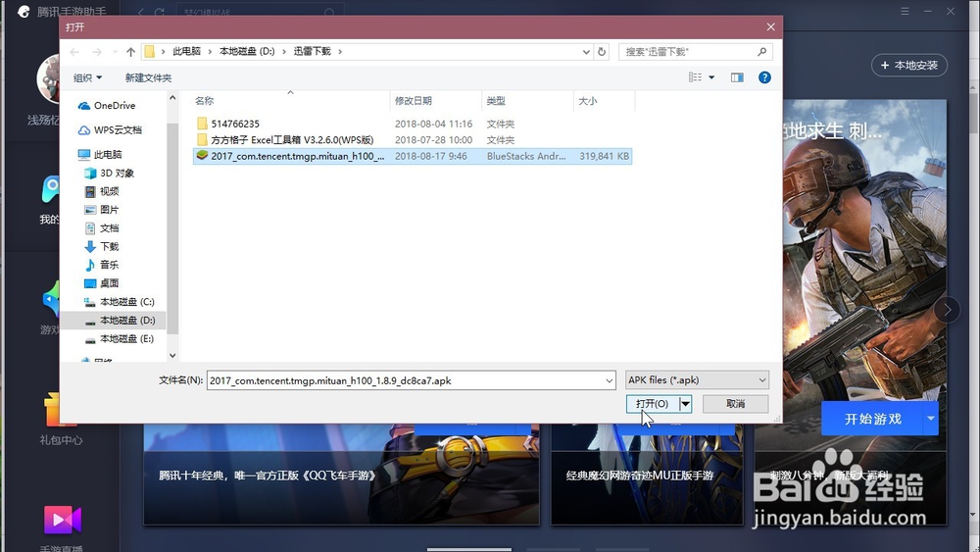Click the next banner arrow in Tencent assistant
Viewport: 980px width, 552px height.
coord(948,310)
